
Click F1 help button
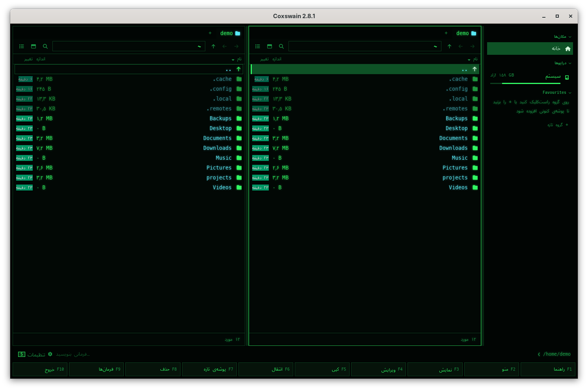(x=548, y=369)
